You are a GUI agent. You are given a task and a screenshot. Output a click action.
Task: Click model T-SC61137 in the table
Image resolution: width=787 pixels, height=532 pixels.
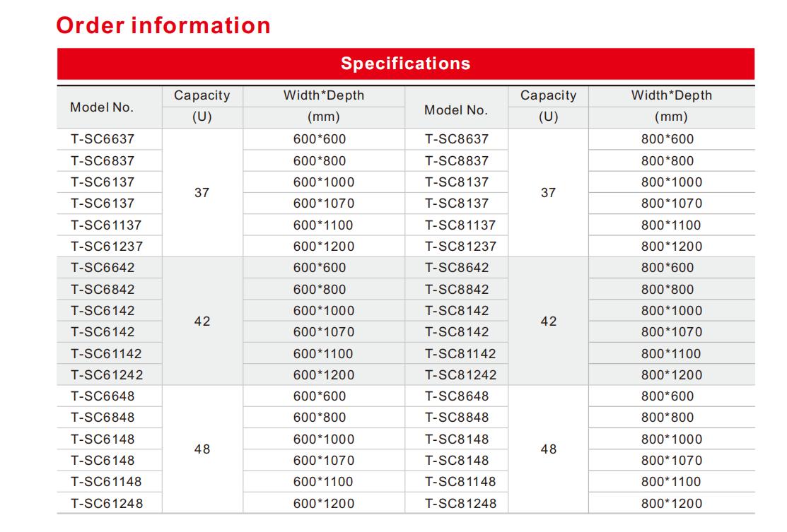[x=106, y=225]
